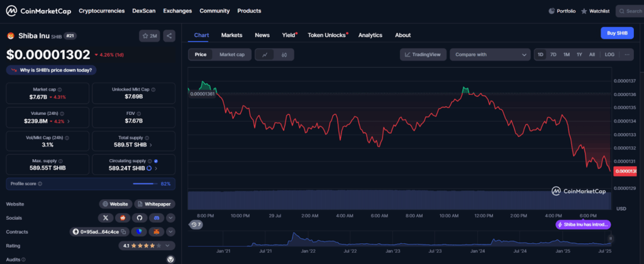Viewport: 644px width, 264px height.
Task: Open the Community nav menu
Action: [x=214, y=11]
